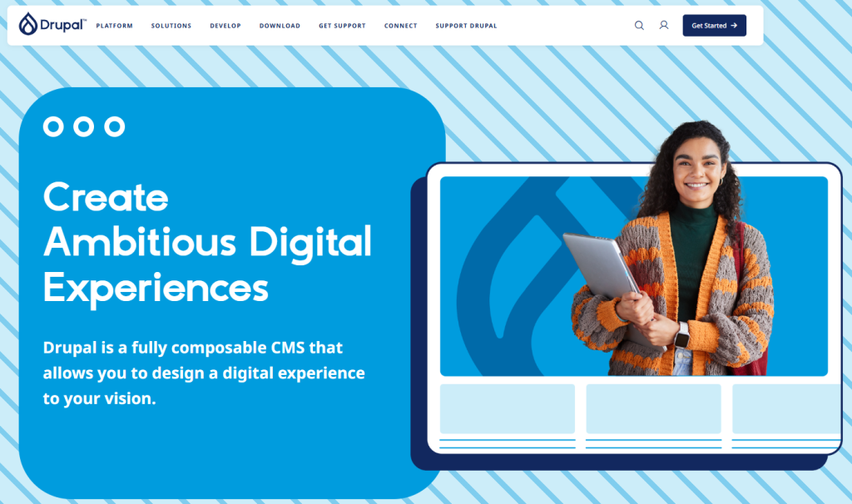
Task: Click the Drupal drop logo icon
Action: pos(28,24)
